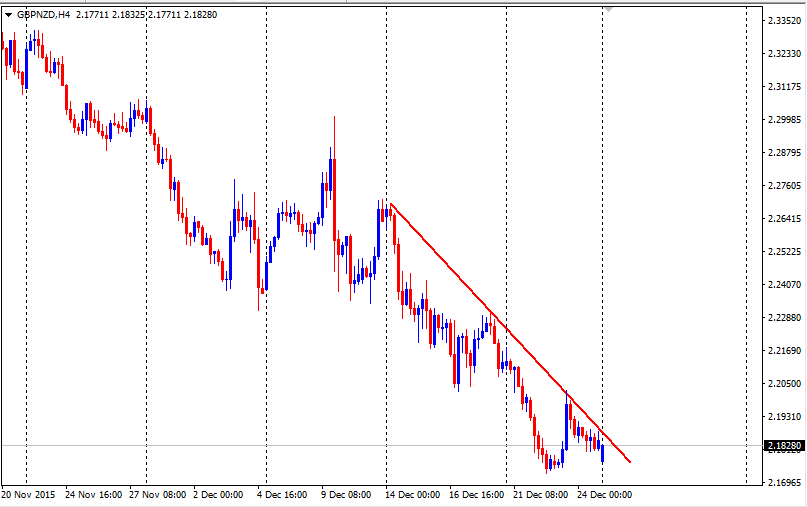Click the 2.29985 price axis label
Screen dimensions: 807x507
tap(784, 119)
